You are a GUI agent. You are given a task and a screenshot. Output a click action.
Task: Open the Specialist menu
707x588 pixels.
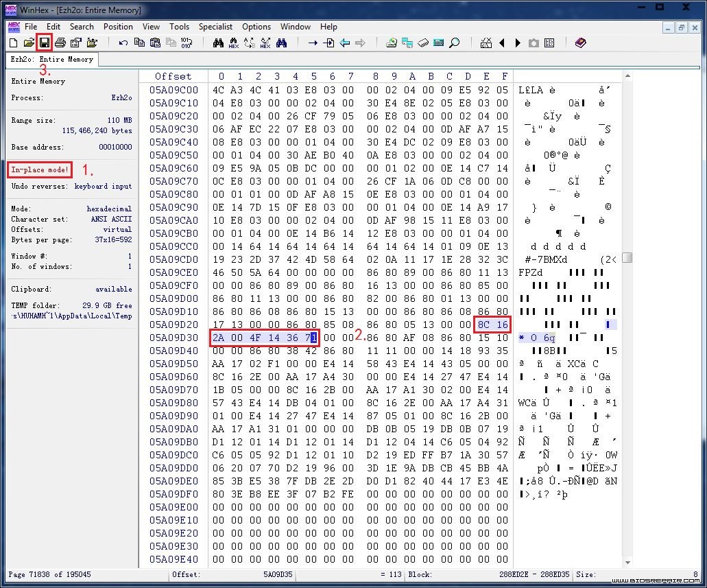pyautogui.click(x=215, y=27)
